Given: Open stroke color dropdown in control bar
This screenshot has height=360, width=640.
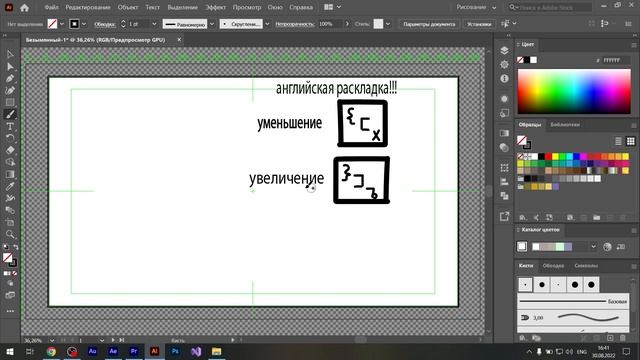Looking at the screenshot, I should 84,24.
